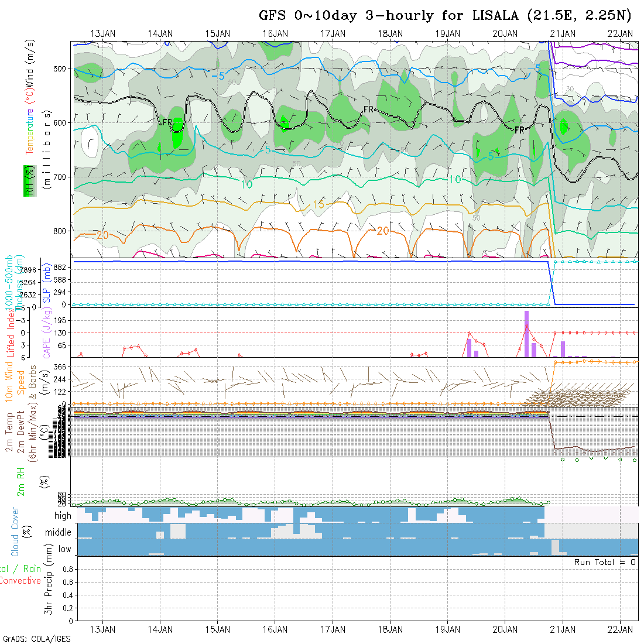Click the '2m RH' axis label
The width and height of the screenshot is (644, 644).
[x=20, y=481]
